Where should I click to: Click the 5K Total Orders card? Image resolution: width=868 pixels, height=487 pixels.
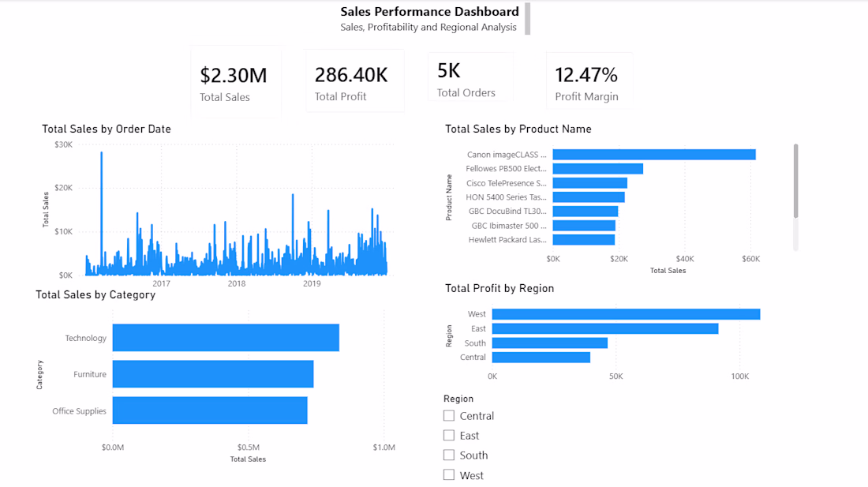pyautogui.click(x=470, y=77)
